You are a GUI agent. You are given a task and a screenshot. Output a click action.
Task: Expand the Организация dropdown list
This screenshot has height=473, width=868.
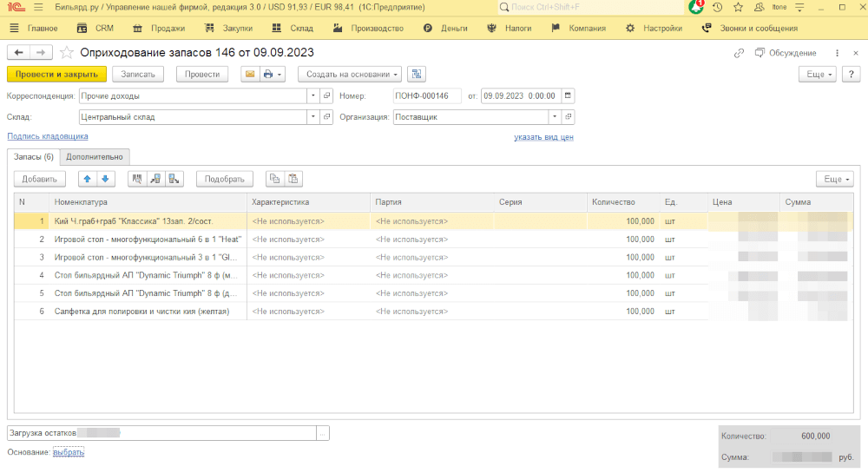tap(553, 116)
